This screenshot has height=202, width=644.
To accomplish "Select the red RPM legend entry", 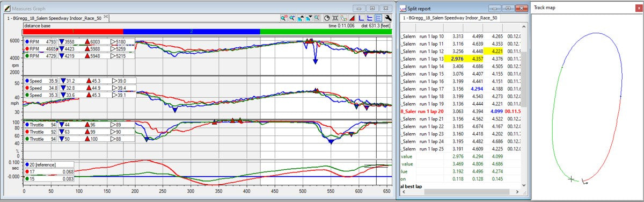I will (x=40, y=48).
